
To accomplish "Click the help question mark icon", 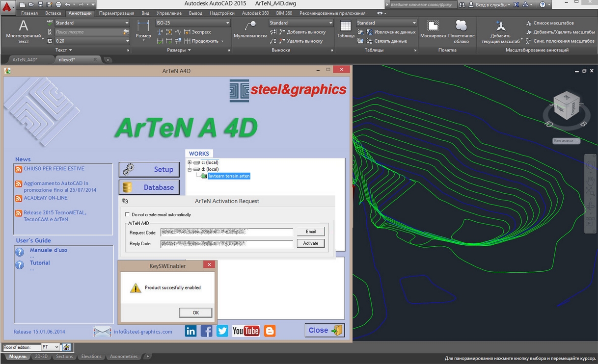I will 543,4.
